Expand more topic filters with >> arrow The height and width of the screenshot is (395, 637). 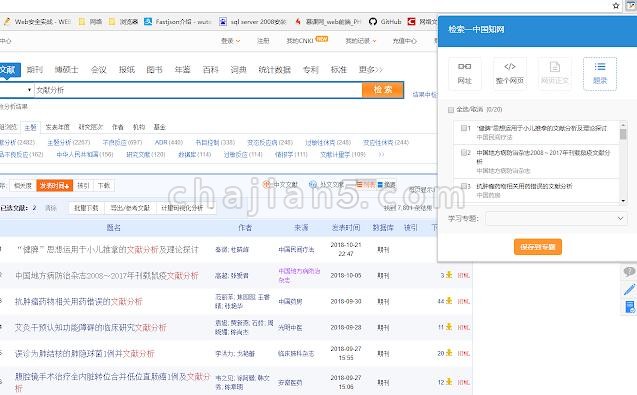[x=381, y=154]
